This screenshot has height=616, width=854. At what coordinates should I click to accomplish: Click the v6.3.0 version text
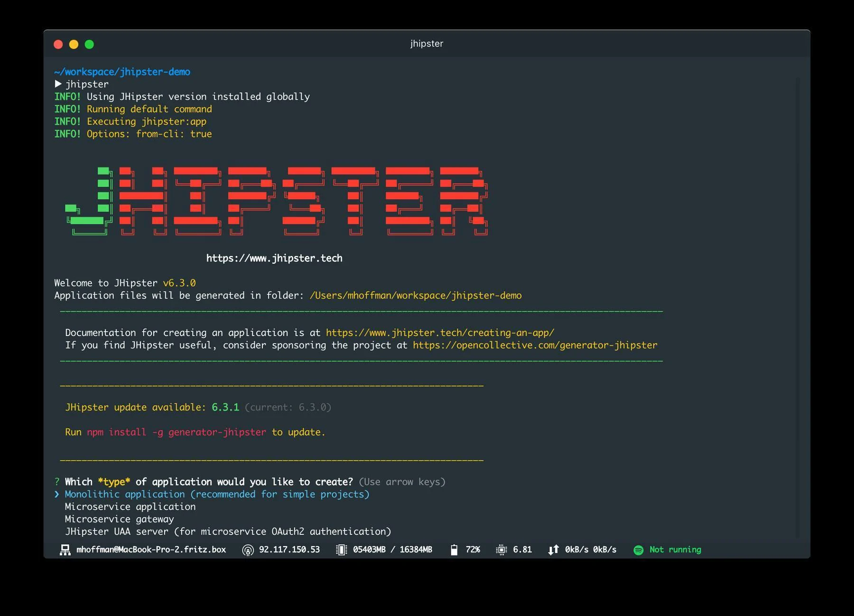pos(179,283)
